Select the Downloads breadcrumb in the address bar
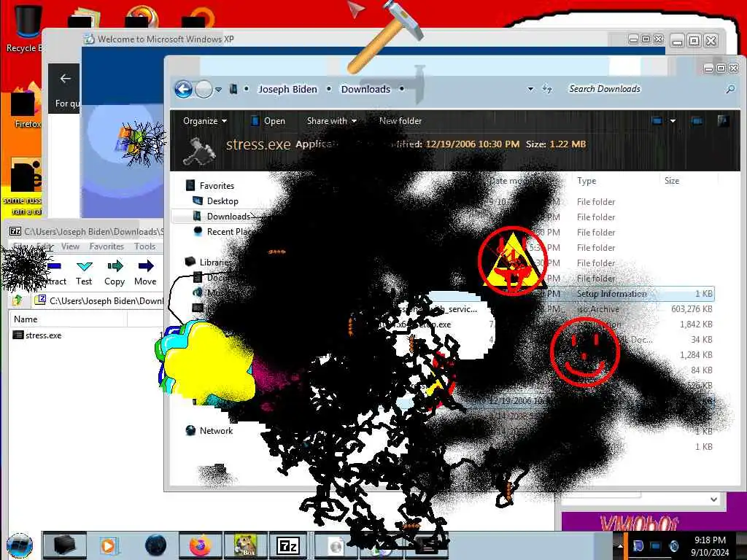This screenshot has width=747, height=560. click(x=365, y=89)
